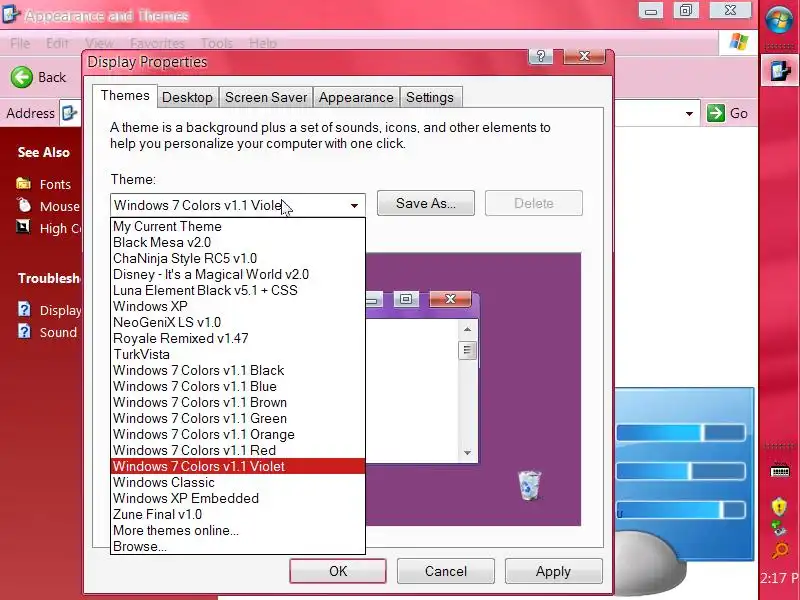Click the Recycle Bin in theme preview
This screenshot has height=600, width=800.
(x=529, y=485)
